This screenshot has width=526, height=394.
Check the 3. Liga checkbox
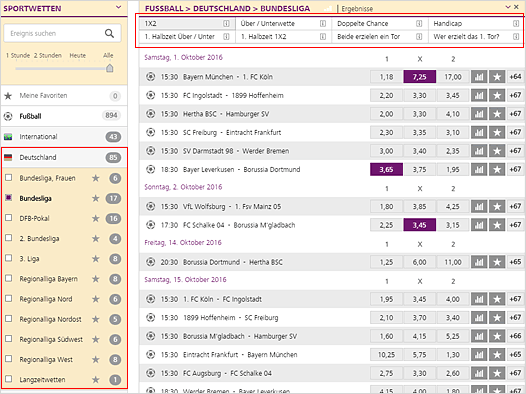tap(9, 258)
